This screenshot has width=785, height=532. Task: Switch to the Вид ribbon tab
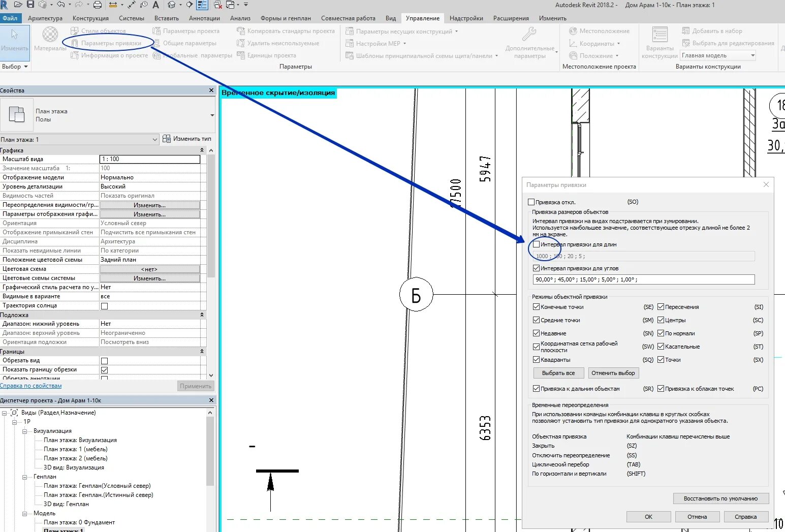391,18
